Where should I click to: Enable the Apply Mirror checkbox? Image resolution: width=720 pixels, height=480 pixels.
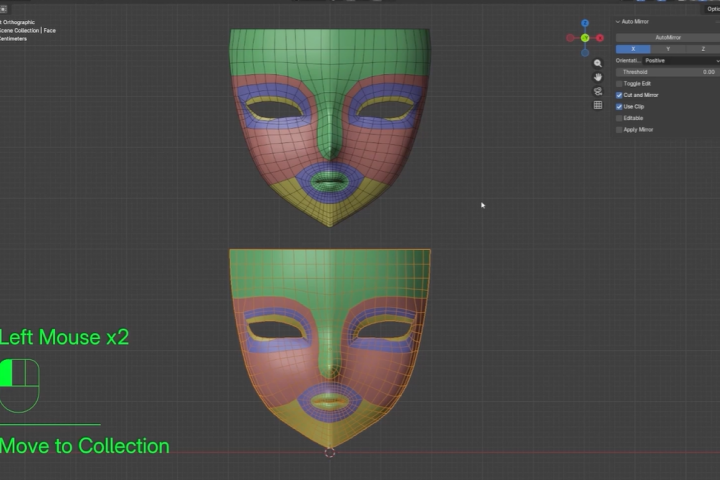pyautogui.click(x=619, y=130)
